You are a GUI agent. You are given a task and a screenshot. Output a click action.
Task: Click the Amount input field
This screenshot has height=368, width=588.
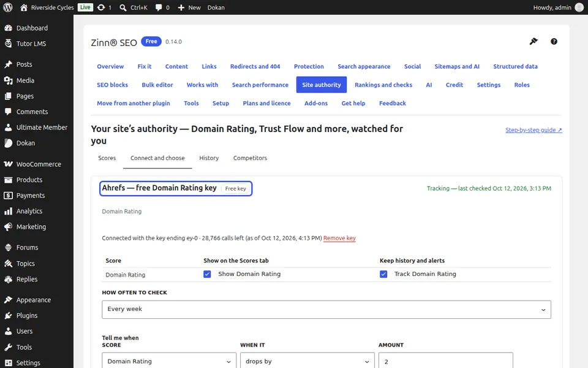tap(445, 361)
